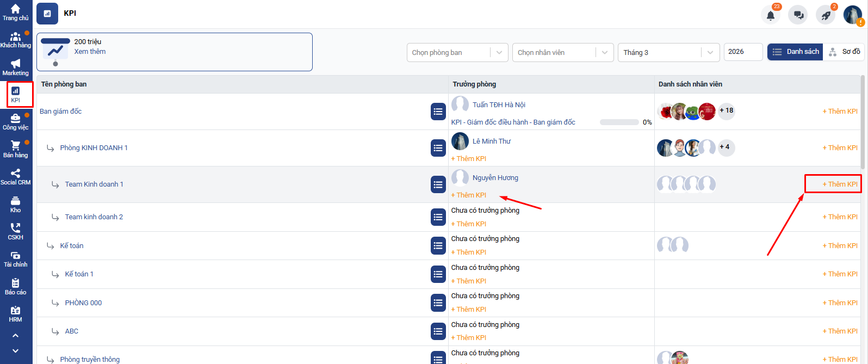Switch to Sơ đồ diagram view
Viewport: 868px width, 364px height.
click(844, 52)
